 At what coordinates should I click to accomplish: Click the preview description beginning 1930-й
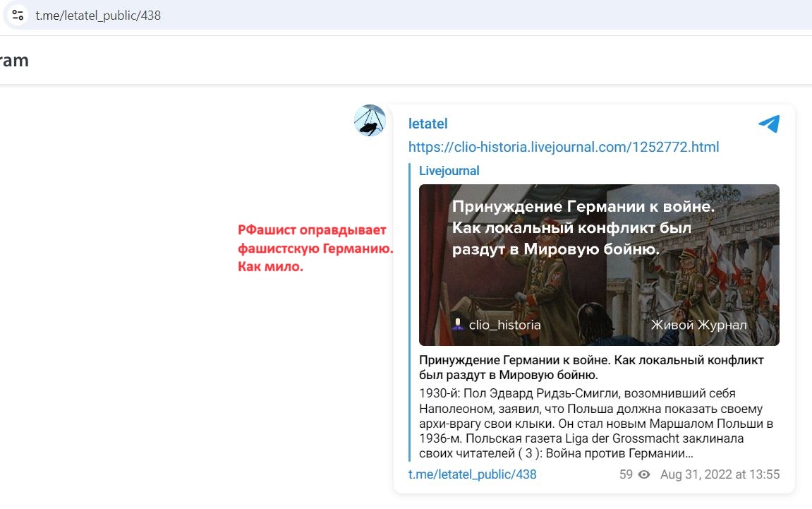click(596, 423)
